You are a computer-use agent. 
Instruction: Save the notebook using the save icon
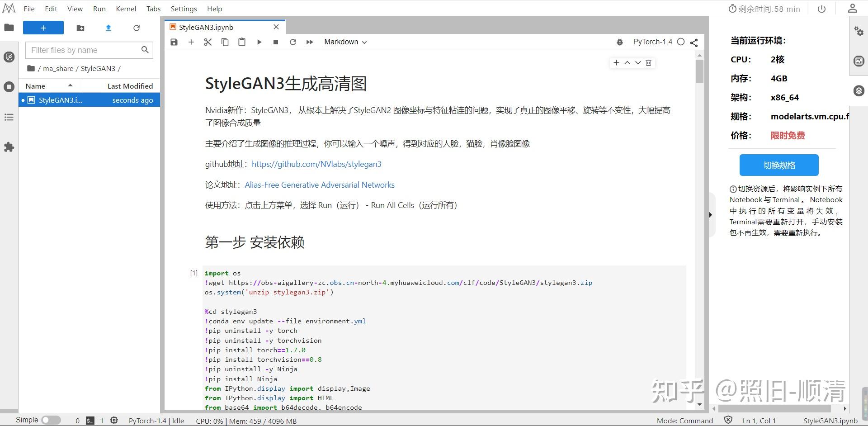coord(174,42)
